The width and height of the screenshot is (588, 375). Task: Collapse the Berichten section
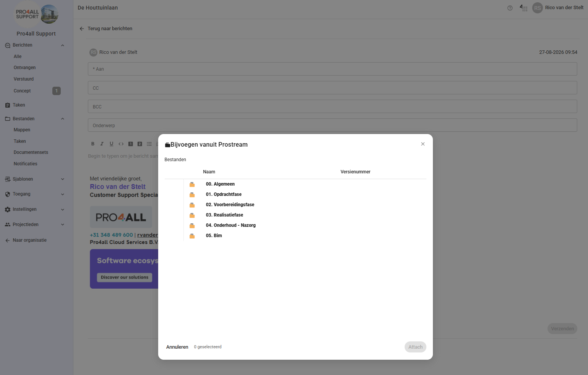click(63, 45)
